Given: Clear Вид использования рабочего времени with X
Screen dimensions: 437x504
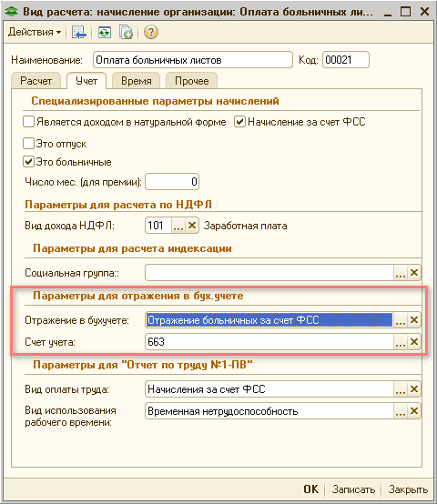Looking at the screenshot, I should coord(414,411).
